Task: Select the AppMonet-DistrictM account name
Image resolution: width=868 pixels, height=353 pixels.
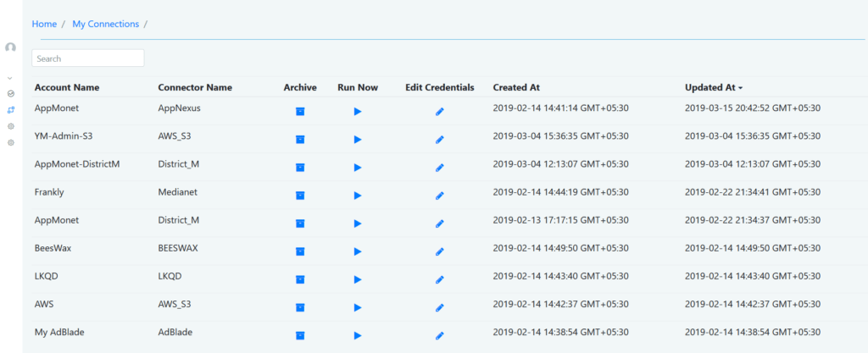Action: tap(77, 164)
